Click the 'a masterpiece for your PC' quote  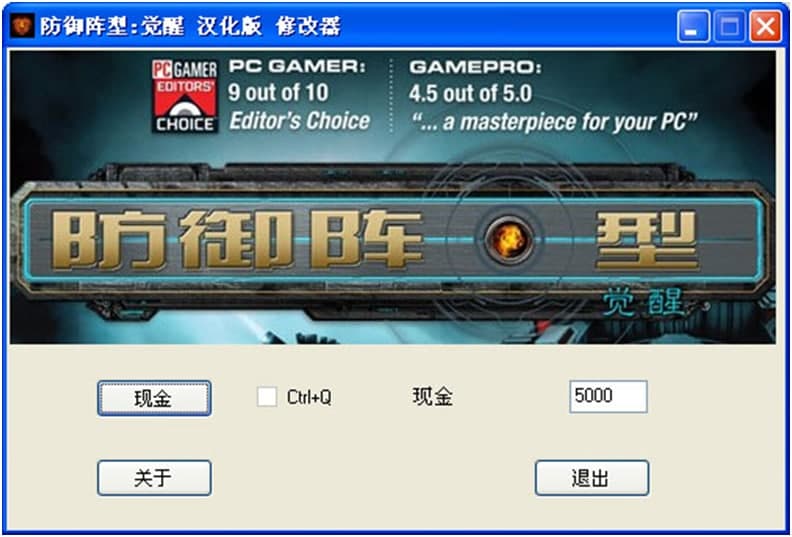[554, 122]
